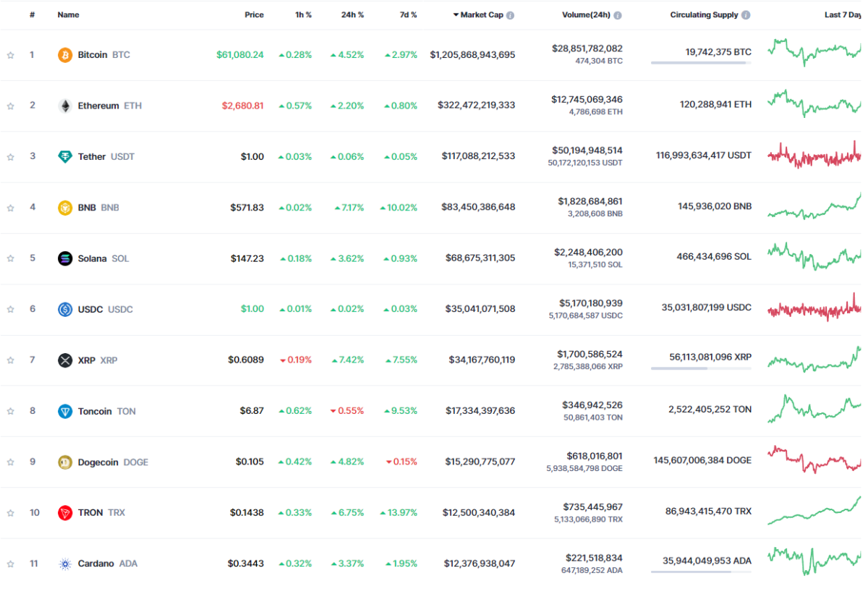Sort table by Price column header

point(254,15)
